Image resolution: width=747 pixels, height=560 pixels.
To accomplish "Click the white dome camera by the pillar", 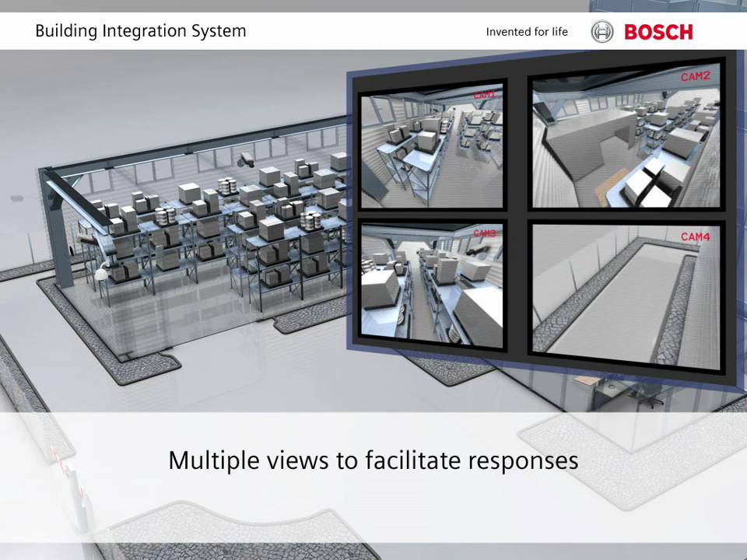I will click(x=101, y=272).
